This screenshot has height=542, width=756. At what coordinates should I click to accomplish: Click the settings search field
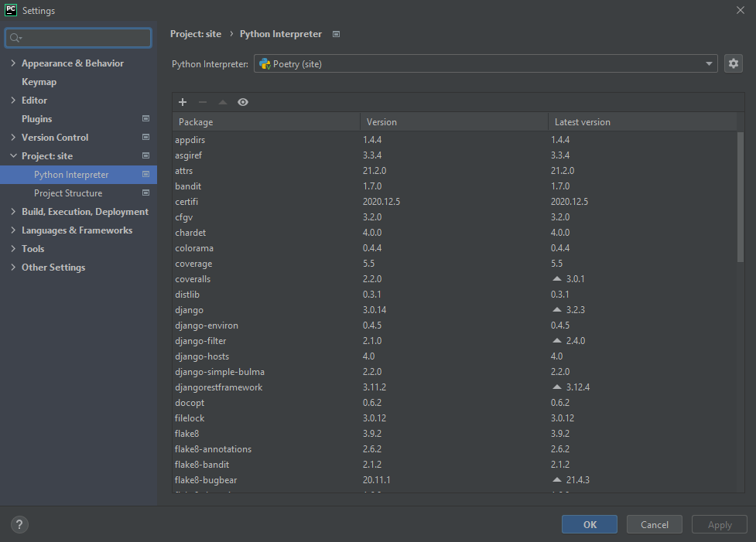point(77,37)
